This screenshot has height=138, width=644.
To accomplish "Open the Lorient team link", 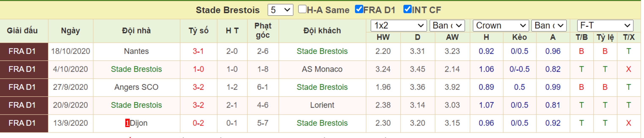I will coord(322,105).
